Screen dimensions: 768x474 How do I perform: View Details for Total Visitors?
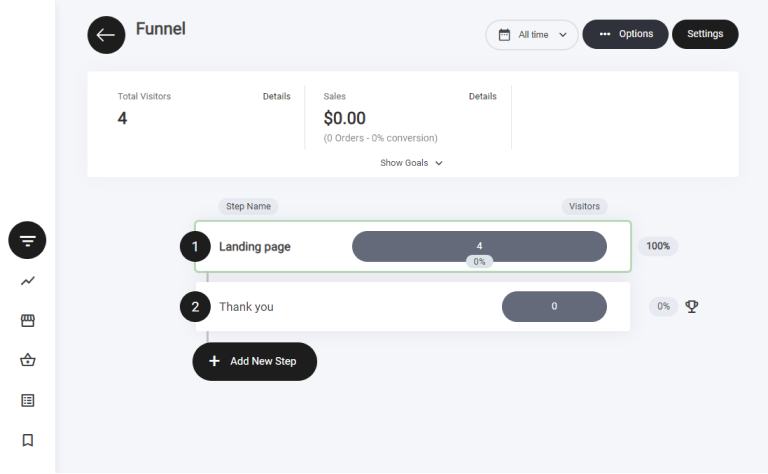click(x=276, y=96)
